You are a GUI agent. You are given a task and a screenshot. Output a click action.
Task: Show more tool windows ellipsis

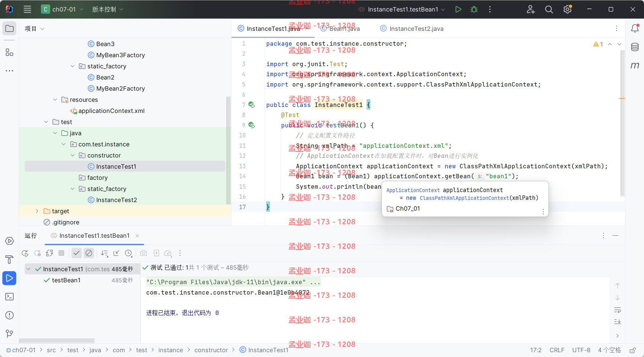[9, 71]
